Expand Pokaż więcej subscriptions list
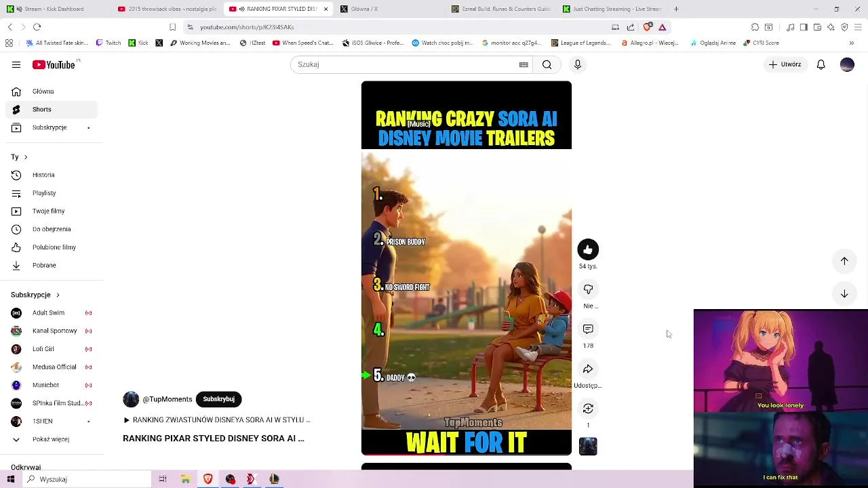The height and width of the screenshot is (488, 868). tap(52, 439)
